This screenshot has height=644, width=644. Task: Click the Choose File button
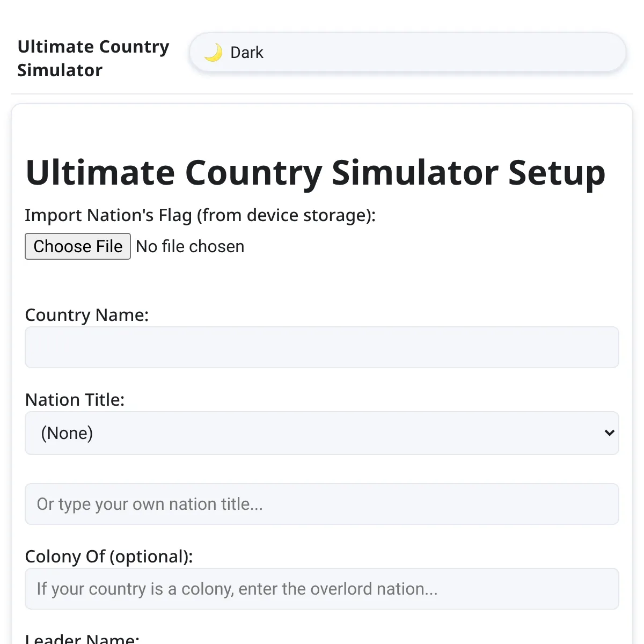(78, 246)
